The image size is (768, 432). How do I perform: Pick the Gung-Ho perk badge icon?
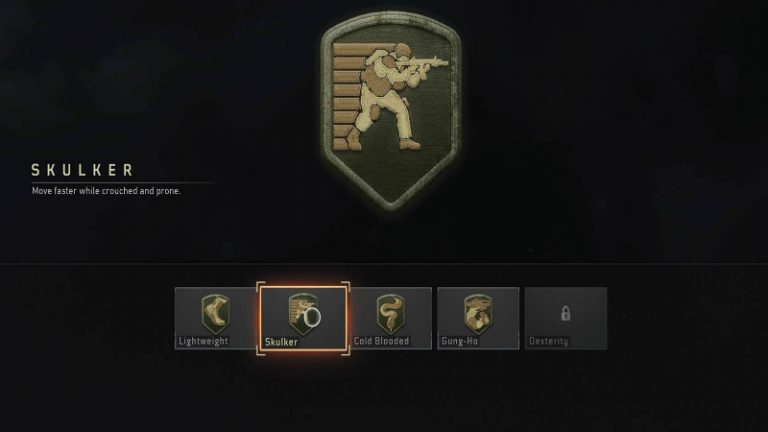478,313
